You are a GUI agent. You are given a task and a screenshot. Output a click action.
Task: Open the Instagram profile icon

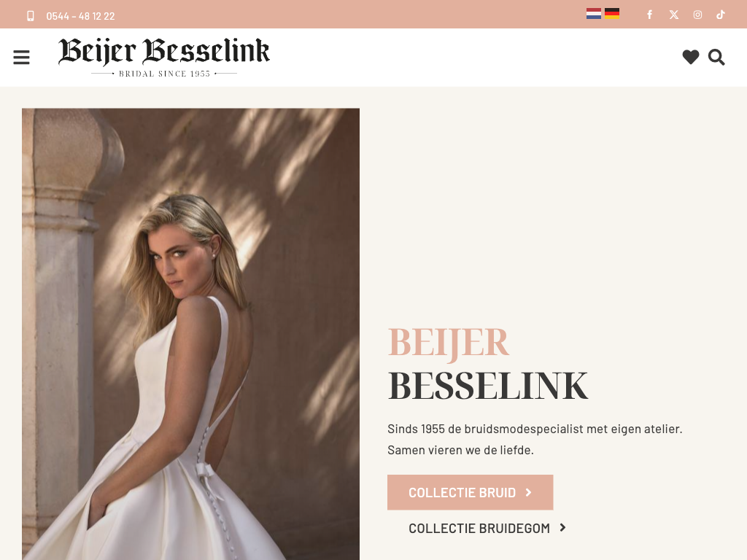point(697,15)
